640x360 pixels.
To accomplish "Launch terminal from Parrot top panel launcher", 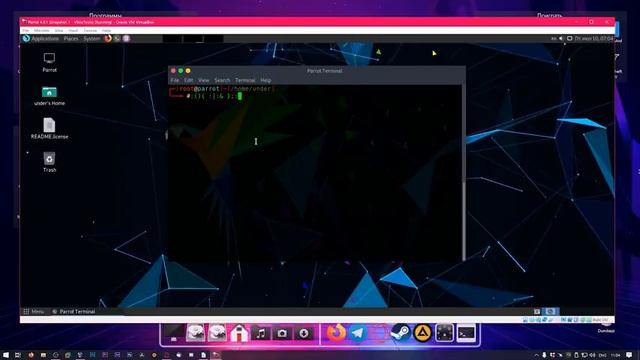I will (x=117, y=38).
